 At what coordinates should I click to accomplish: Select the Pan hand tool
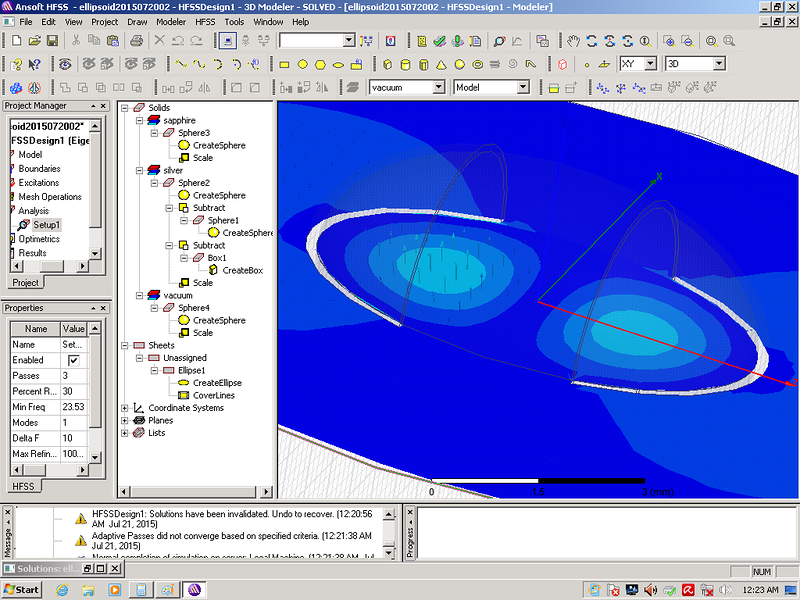(x=573, y=41)
